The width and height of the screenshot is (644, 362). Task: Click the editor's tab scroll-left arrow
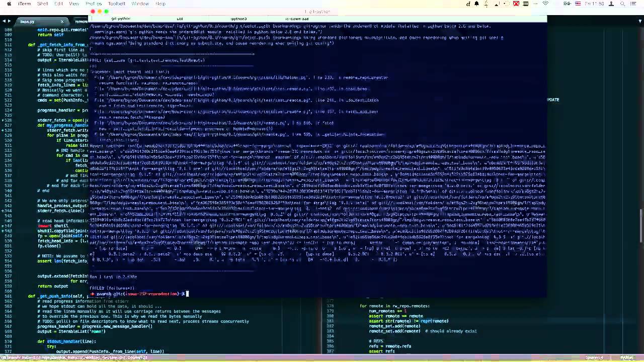4,21
